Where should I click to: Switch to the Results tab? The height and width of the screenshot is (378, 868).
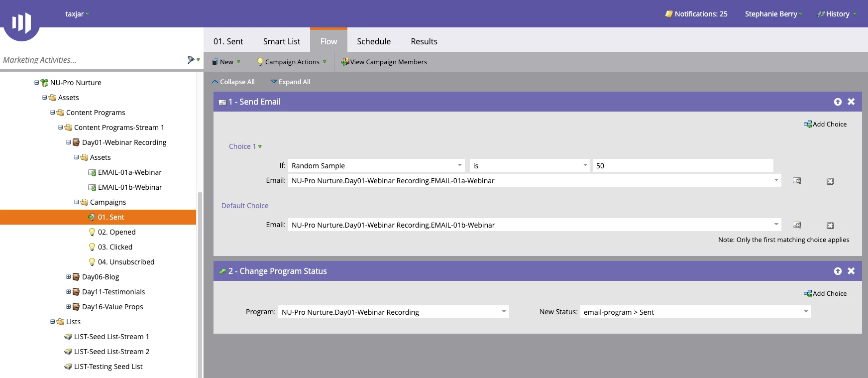click(x=424, y=41)
